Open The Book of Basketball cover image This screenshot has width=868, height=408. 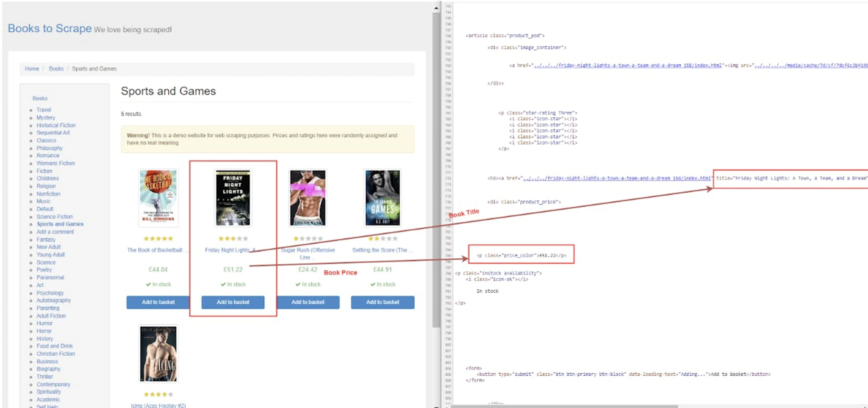(x=158, y=198)
